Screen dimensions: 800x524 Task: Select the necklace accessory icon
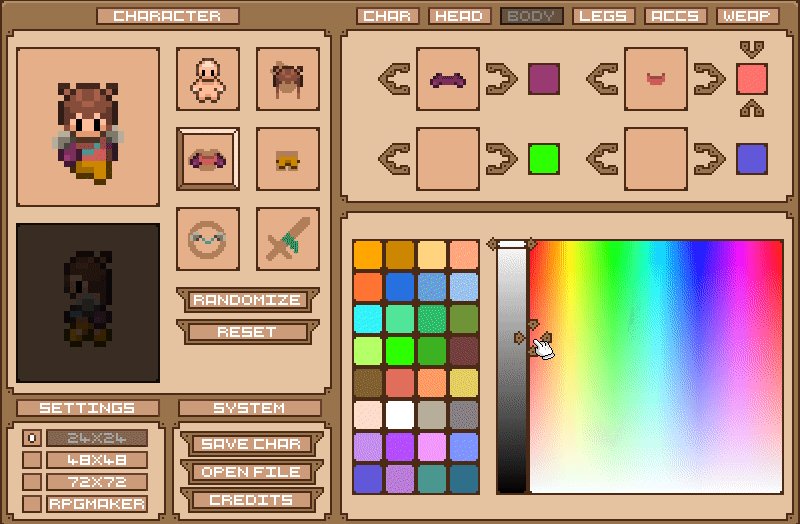coord(208,239)
